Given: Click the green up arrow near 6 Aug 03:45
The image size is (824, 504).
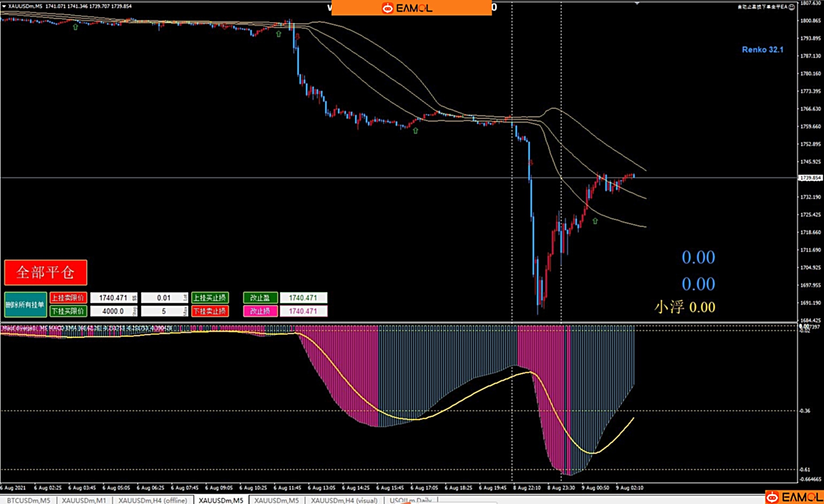Looking at the screenshot, I should pyautogui.click(x=75, y=27).
